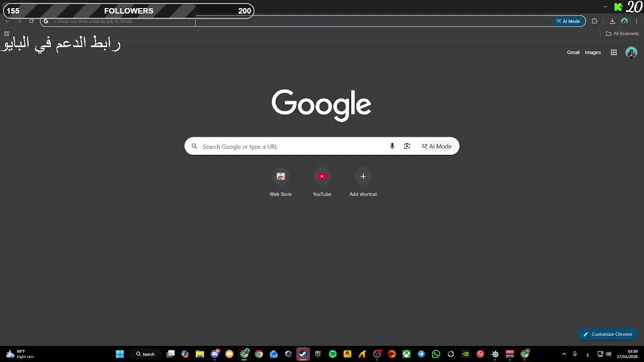Image resolution: width=644 pixels, height=362 pixels.
Task: Open the Xbox app from taskbar
Action: [x=406, y=354]
